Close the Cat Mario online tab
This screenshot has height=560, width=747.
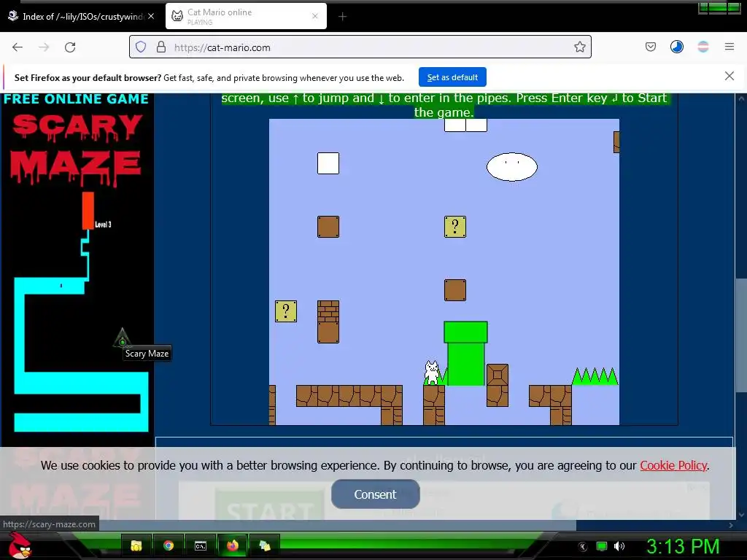(x=314, y=16)
